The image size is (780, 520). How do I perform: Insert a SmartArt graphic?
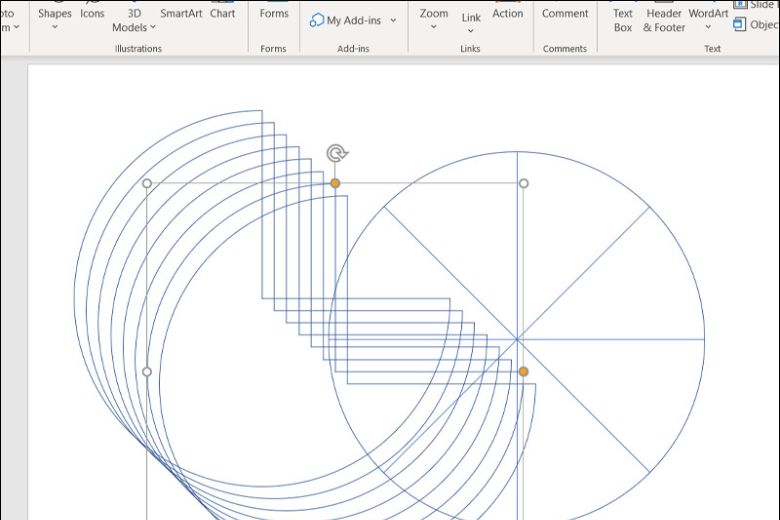point(181,13)
